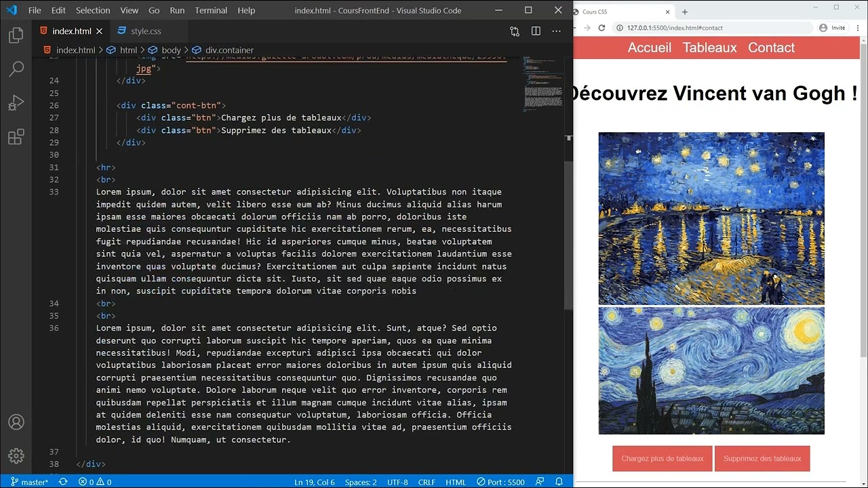Close the index.html editor tab
This screenshot has height=488, width=868.
click(x=99, y=31)
